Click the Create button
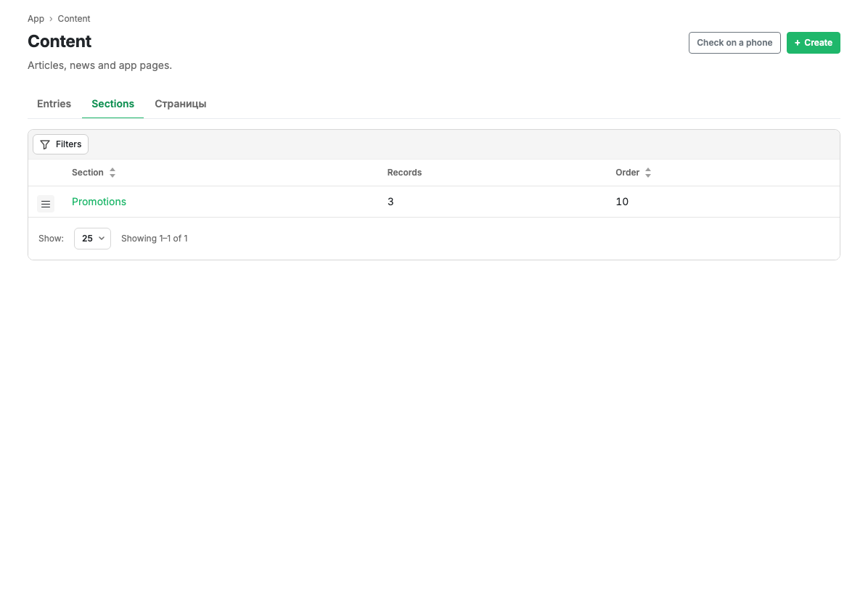Viewport: 868px width, 615px height. (x=813, y=43)
